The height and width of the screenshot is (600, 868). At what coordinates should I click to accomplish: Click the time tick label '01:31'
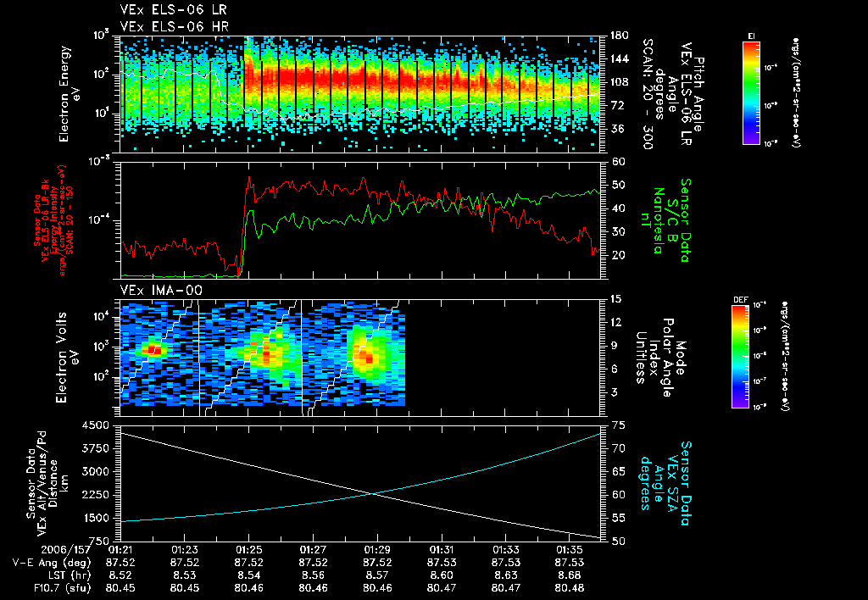coord(441,550)
